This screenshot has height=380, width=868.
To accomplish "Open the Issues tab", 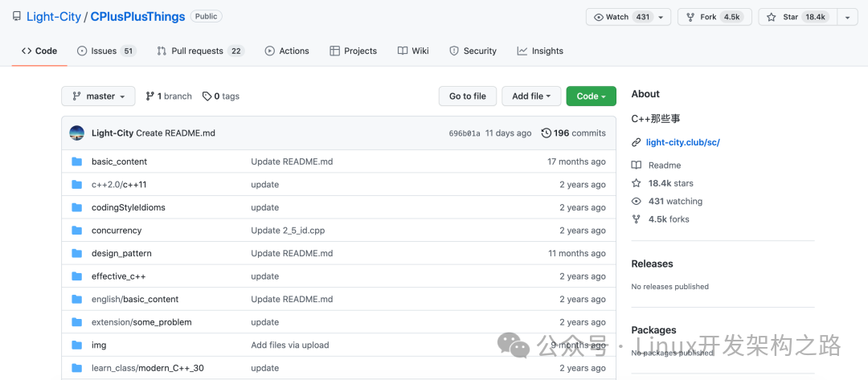I will click(106, 51).
